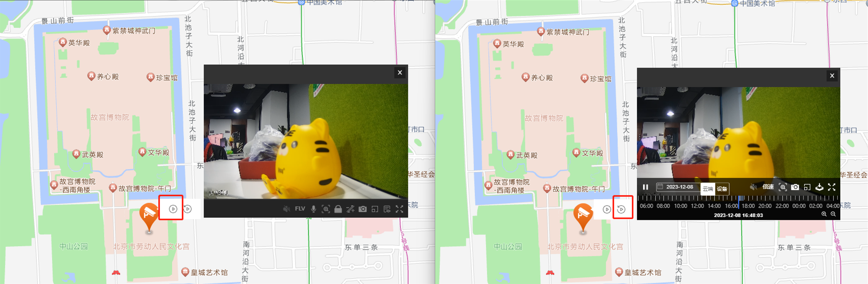Toggle the padlock icon in live toolbar
868x284 pixels.
(x=338, y=209)
